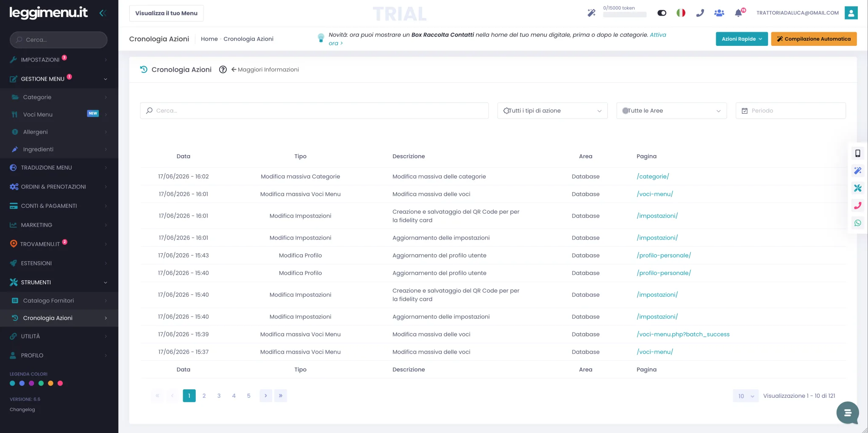Open the /categorie/ page link
Screen dimensions: 868x433
[653, 176]
